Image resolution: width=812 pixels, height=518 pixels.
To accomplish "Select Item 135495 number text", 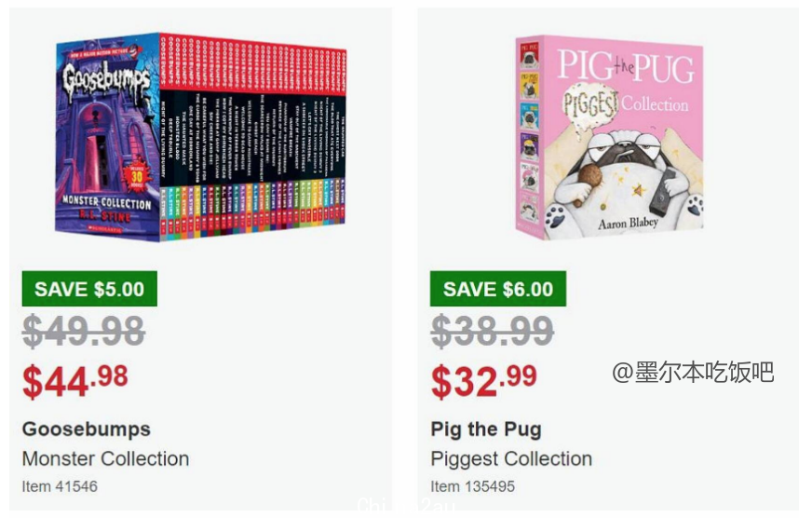I will coord(473,486).
